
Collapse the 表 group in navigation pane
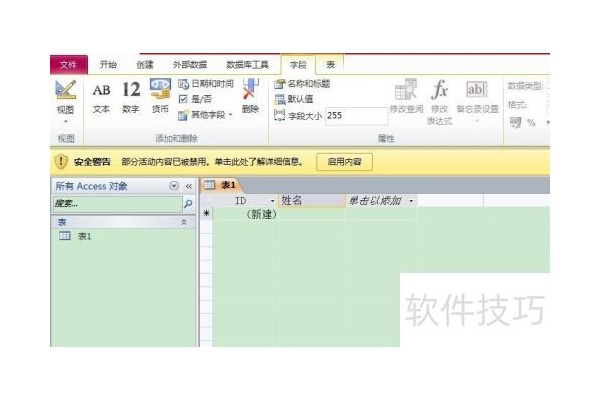pos(184,222)
